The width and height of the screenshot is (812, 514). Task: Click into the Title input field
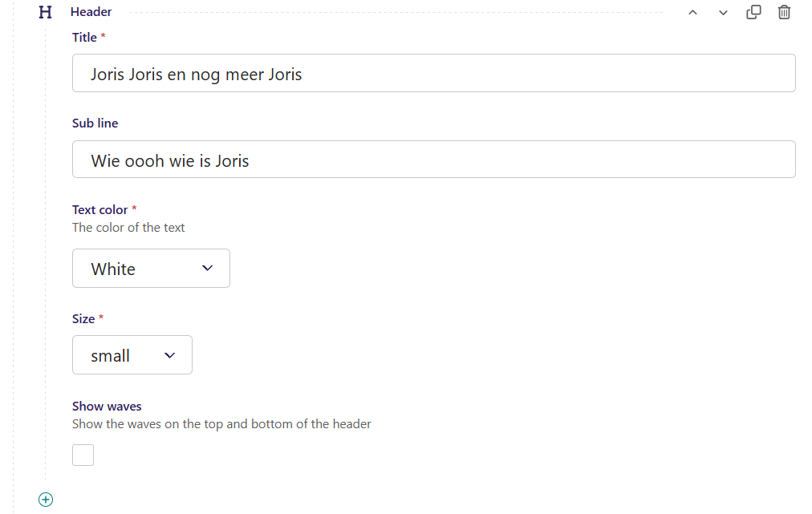(x=433, y=74)
